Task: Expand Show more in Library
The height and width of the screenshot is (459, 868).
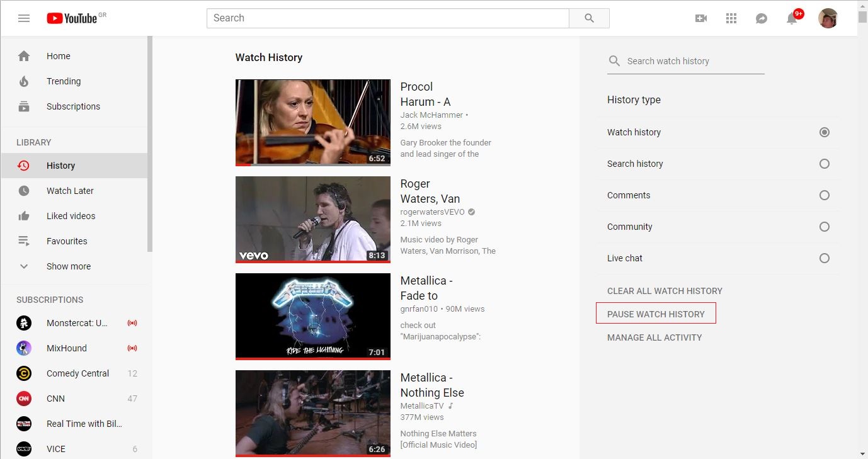Action: tap(74, 266)
